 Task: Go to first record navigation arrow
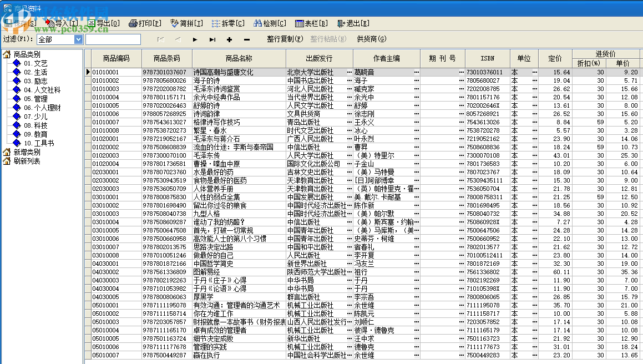pos(161,39)
